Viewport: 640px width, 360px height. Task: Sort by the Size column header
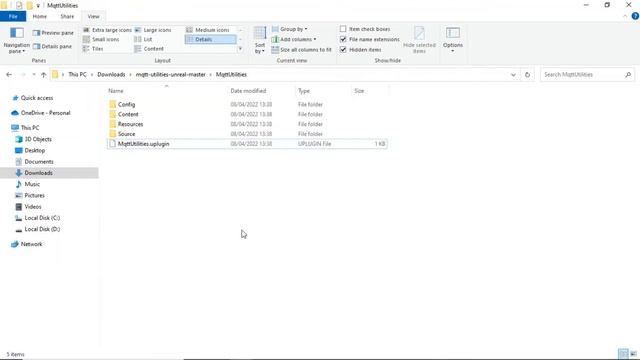(x=359, y=91)
